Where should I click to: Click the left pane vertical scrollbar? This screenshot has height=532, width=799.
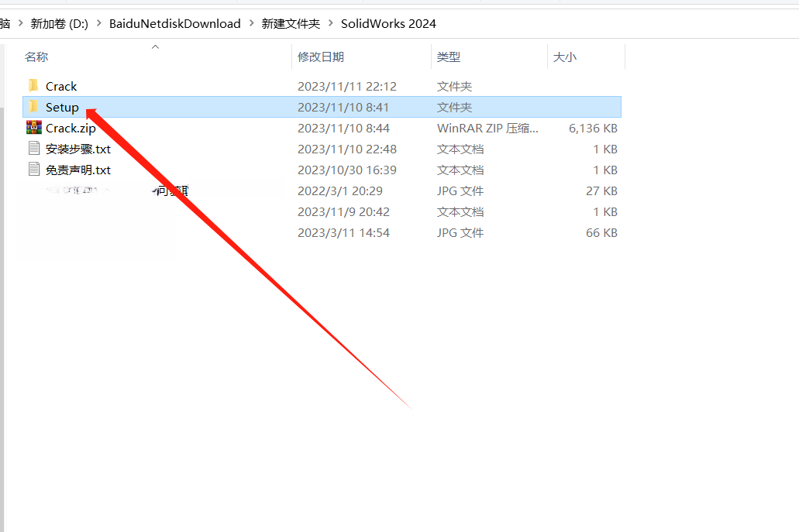tap(2, 310)
